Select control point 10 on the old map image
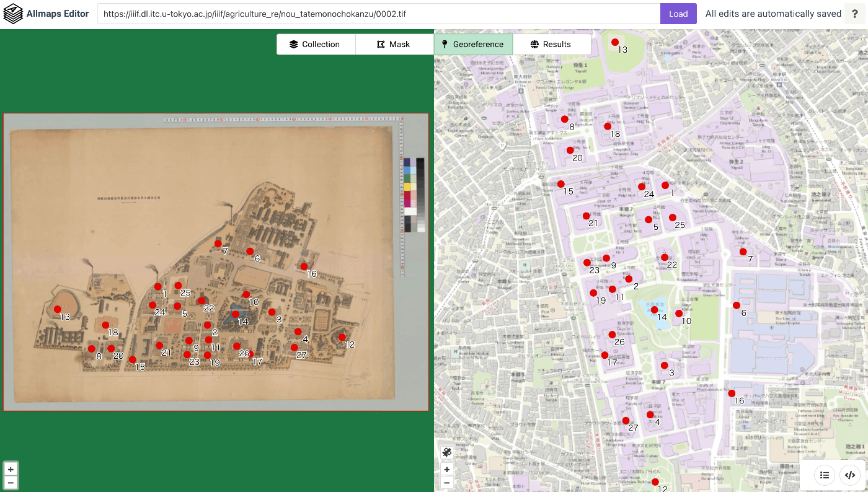 pyautogui.click(x=246, y=294)
